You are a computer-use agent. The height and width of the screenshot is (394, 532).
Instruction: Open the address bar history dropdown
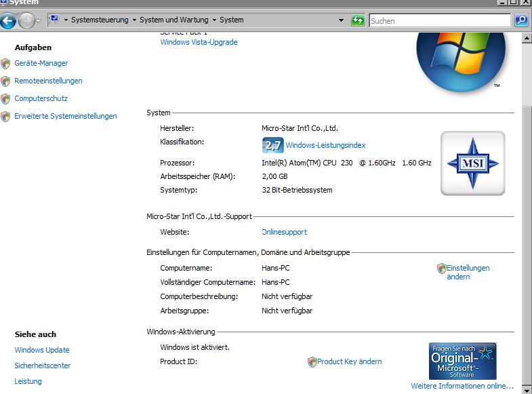point(341,20)
